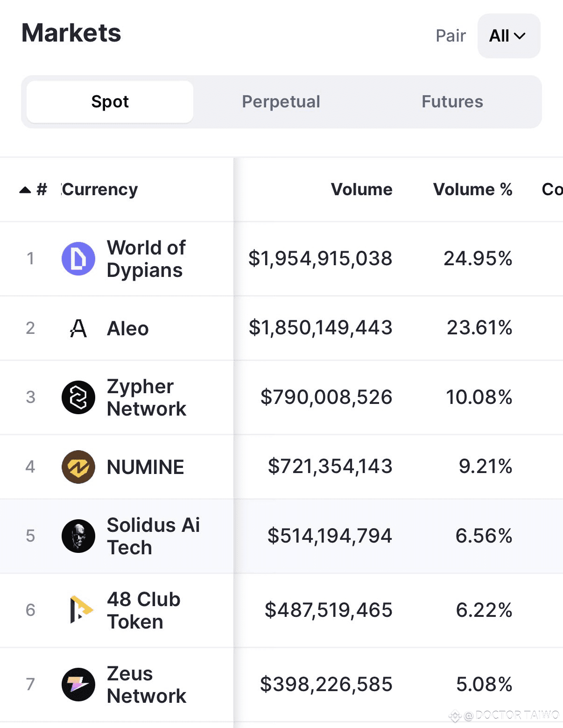Image resolution: width=563 pixels, height=728 pixels.
Task: Switch to the Spot markets tab
Action: pos(110,102)
